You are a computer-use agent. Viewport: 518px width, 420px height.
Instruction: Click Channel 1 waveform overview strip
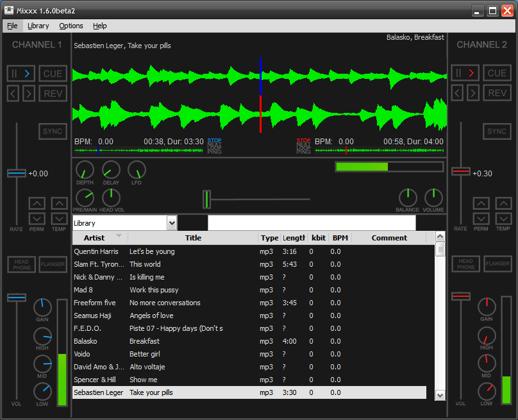138,151
